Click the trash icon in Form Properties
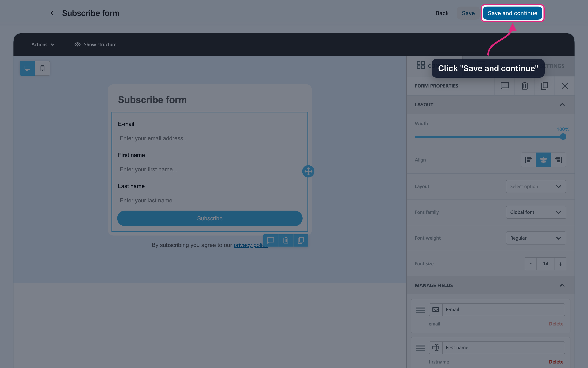Viewport: 588px width, 368px height. (525, 86)
